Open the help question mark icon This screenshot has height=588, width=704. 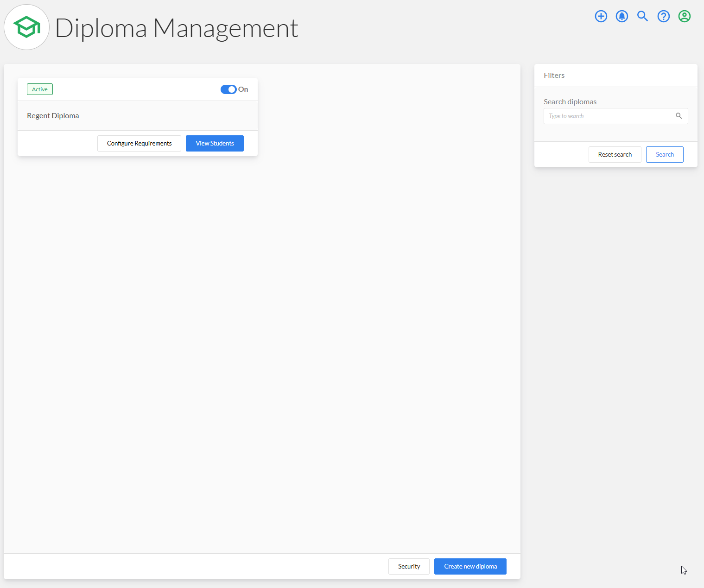click(664, 16)
